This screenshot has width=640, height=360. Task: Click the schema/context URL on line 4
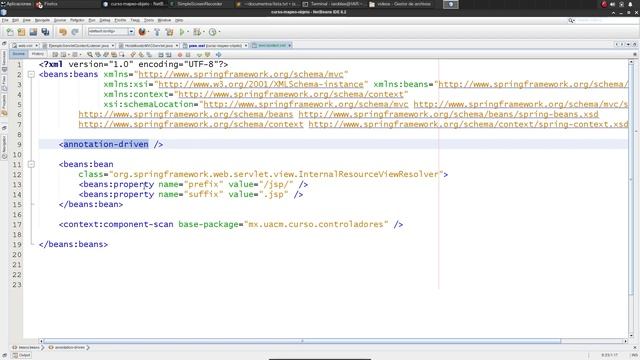291,94
